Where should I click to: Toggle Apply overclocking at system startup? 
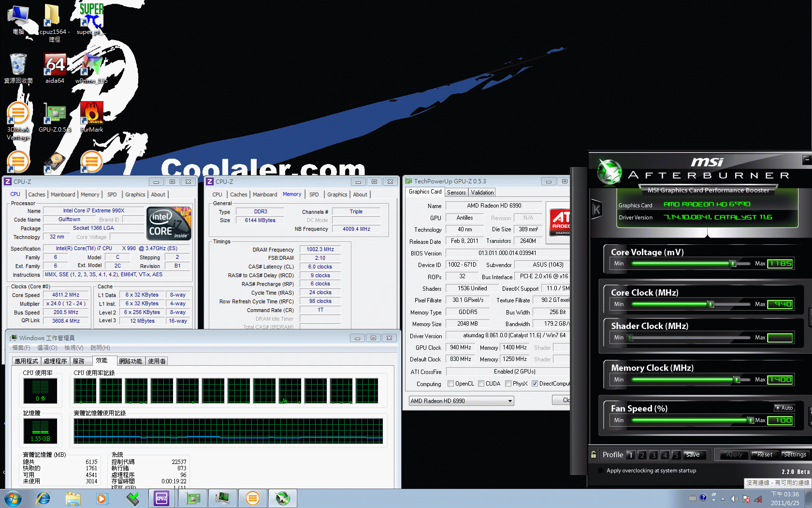[x=601, y=470]
